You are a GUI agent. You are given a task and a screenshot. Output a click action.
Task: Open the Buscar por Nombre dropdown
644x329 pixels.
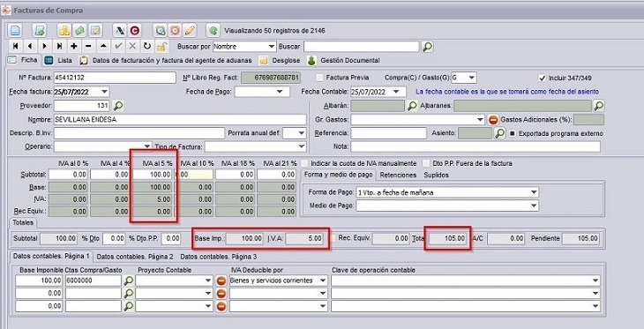[x=271, y=47]
